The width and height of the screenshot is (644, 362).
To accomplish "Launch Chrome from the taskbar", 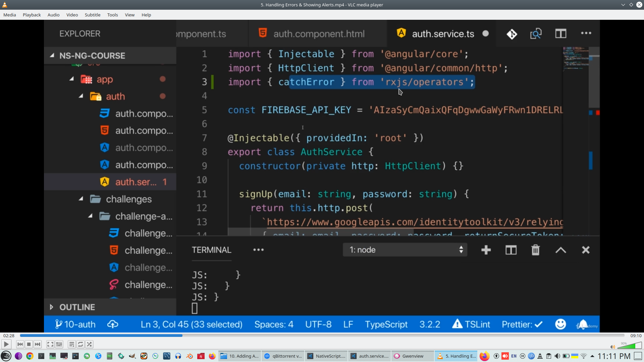I will pyautogui.click(x=30, y=356).
